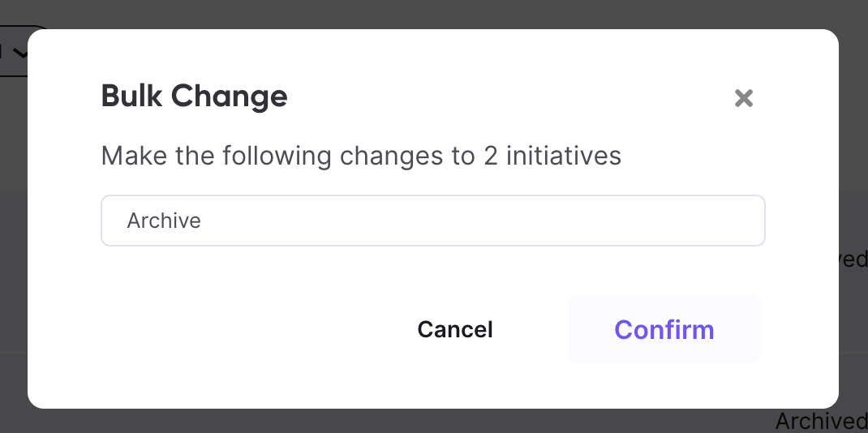This screenshot has height=433, width=868.
Task: Focus the field showing Archive
Action: [433, 221]
